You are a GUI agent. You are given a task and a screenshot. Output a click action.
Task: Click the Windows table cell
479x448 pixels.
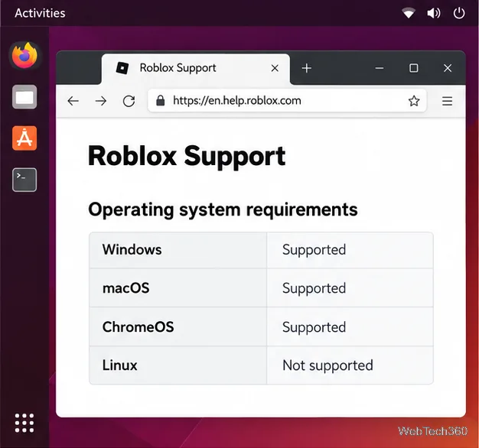point(178,250)
